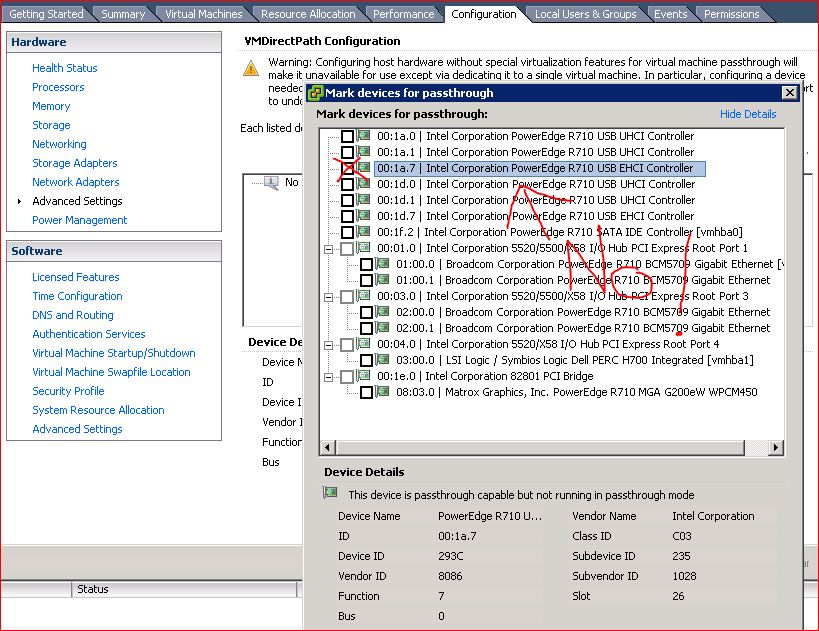The height and width of the screenshot is (631, 819).
Task: Collapse the 00:01.0 PCI Express Root Port 1 node
Action: coord(328,248)
